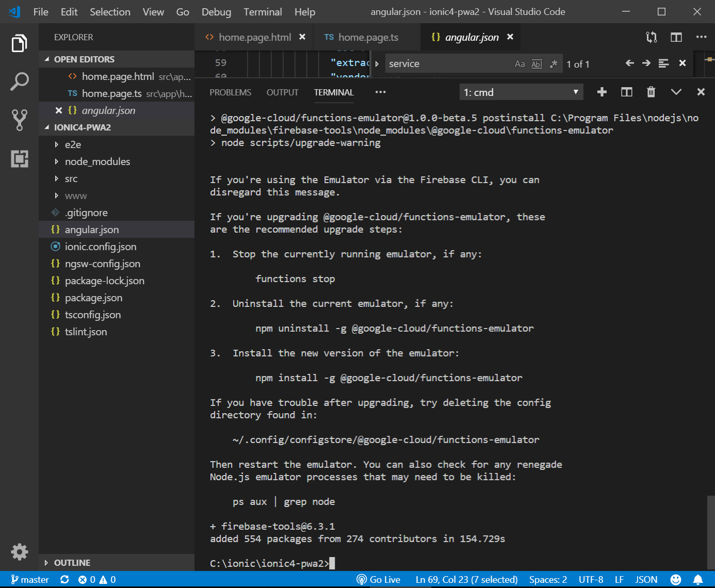715x588 pixels.
Task: Open the File menu
Action: (41, 11)
